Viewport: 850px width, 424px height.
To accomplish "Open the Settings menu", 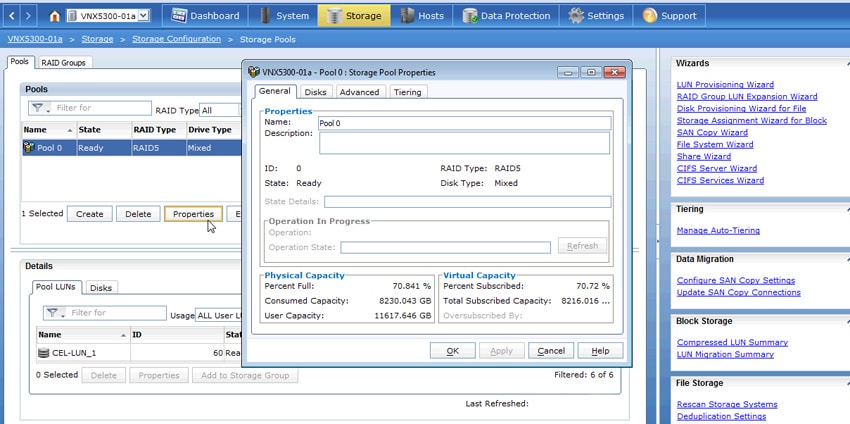I will coord(596,16).
